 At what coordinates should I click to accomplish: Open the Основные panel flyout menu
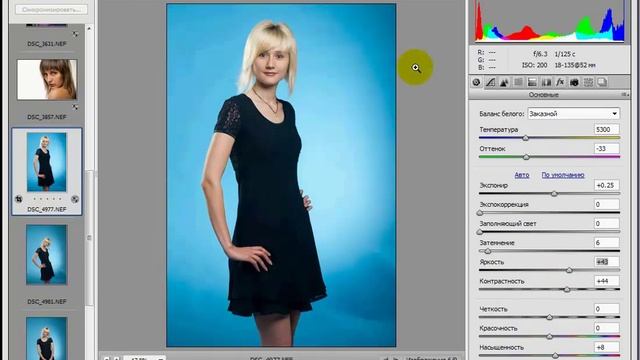[624, 95]
